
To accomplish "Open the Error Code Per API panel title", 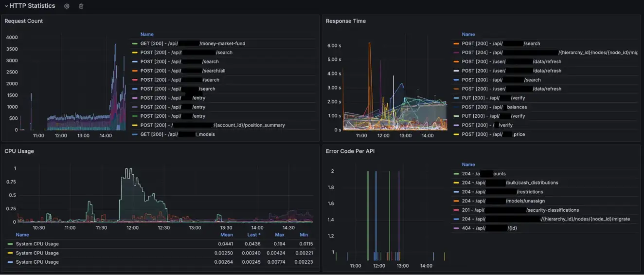I will coord(350,151).
